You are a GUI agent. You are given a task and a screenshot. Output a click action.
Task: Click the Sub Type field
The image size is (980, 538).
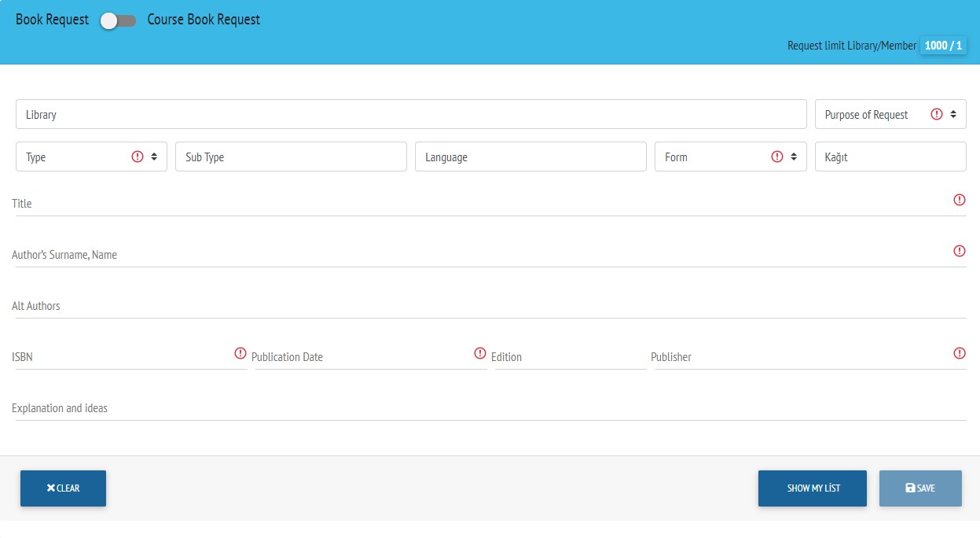coord(291,157)
